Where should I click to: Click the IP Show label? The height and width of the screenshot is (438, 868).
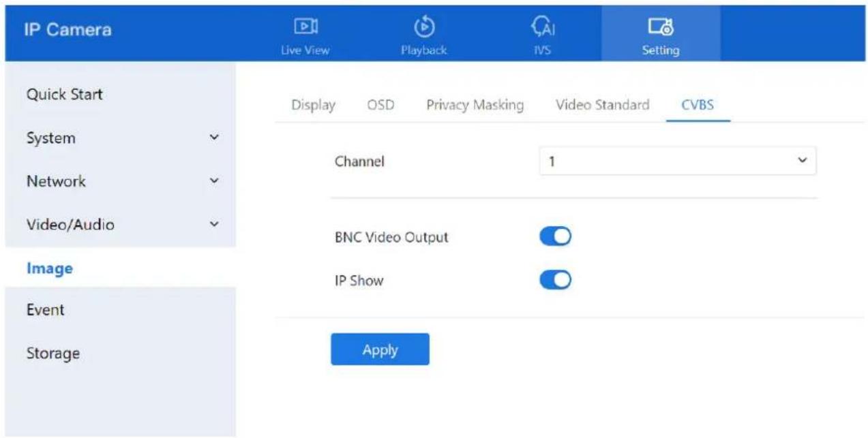click(359, 281)
